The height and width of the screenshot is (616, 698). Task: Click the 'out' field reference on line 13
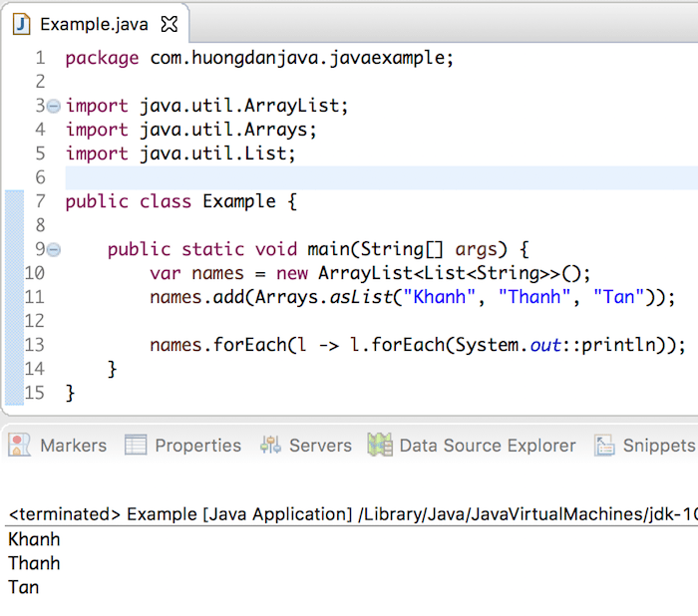[x=545, y=346]
